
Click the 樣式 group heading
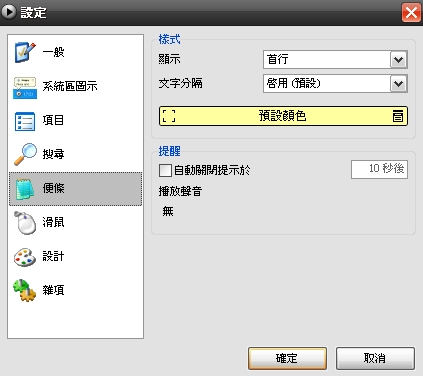[169, 39]
